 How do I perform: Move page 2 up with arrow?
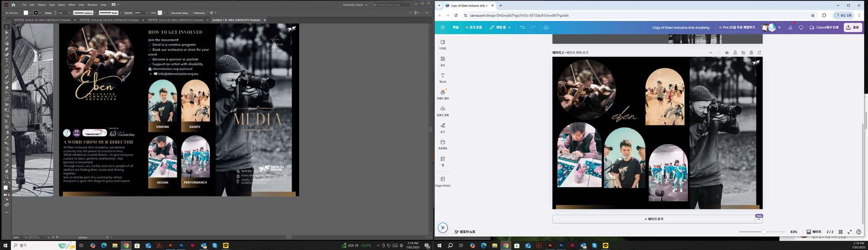pyautogui.click(x=710, y=53)
